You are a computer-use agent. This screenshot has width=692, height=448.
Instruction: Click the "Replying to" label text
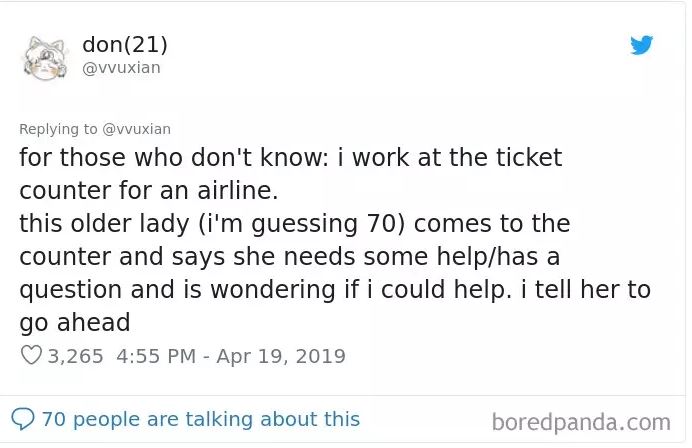(x=59, y=129)
